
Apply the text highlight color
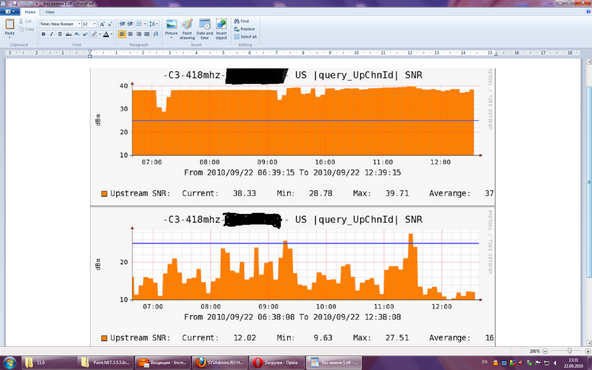(94, 34)
